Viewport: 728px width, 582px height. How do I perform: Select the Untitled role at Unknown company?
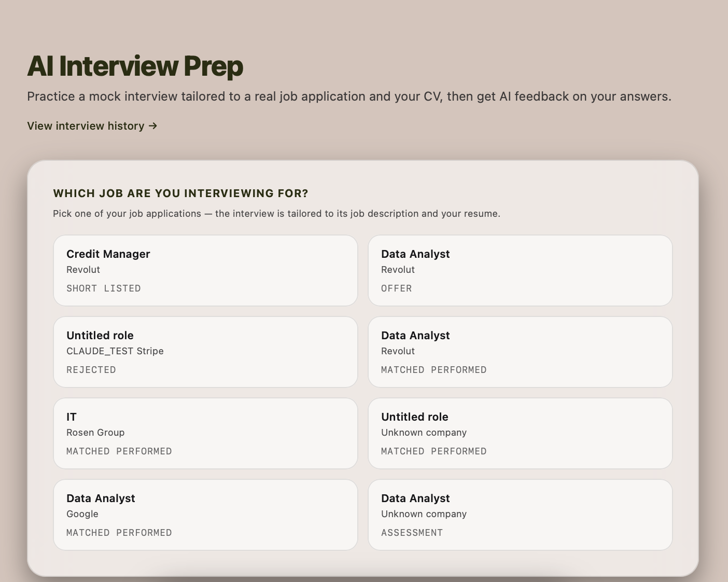[x=520, y=434]
